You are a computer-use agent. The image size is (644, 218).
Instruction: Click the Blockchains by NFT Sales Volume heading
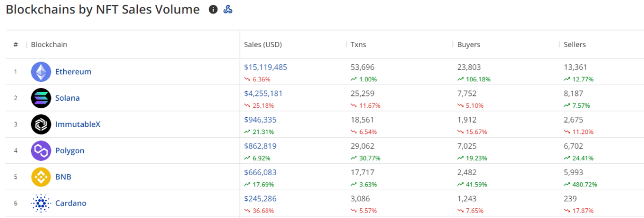click(x=103, y=10)
